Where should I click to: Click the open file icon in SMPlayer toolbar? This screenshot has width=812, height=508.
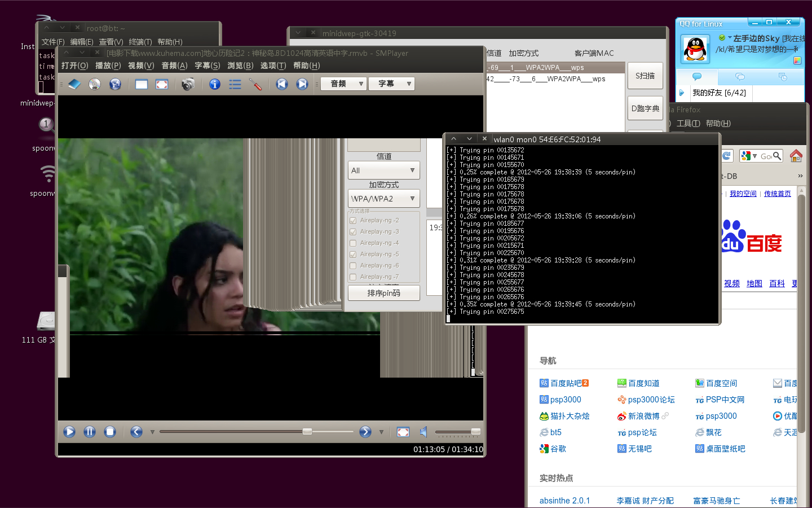(74, 84)
